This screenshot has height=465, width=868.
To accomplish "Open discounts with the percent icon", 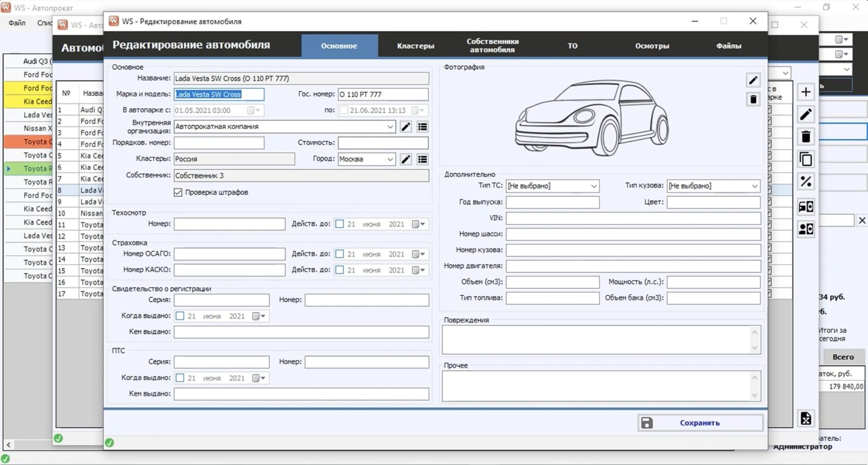I will coord(805,182).
